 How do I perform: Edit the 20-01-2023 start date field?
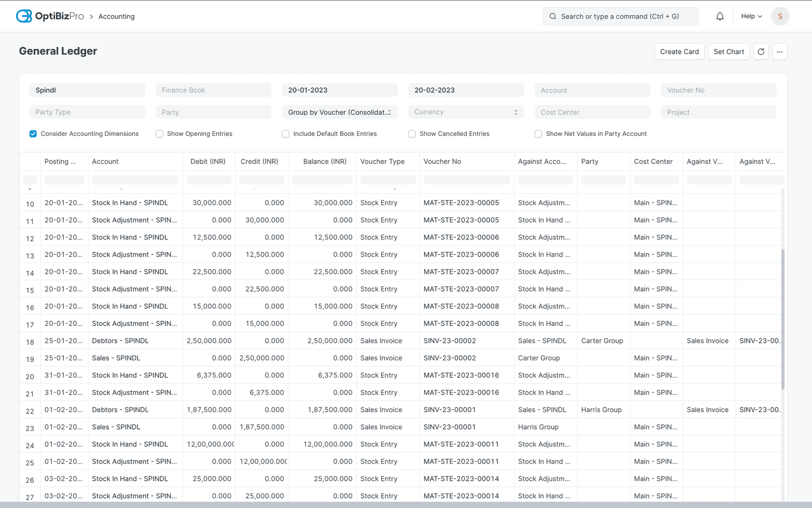point(339,90)
